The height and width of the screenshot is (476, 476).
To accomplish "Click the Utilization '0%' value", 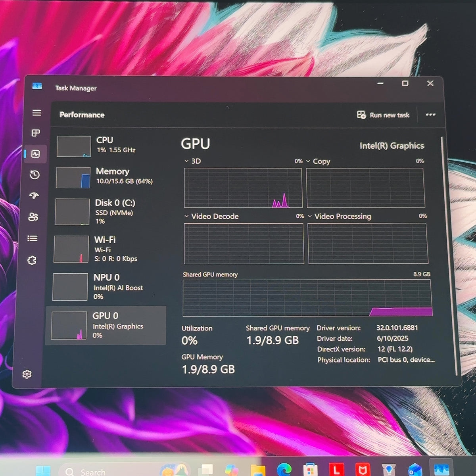I will (190, 341).
